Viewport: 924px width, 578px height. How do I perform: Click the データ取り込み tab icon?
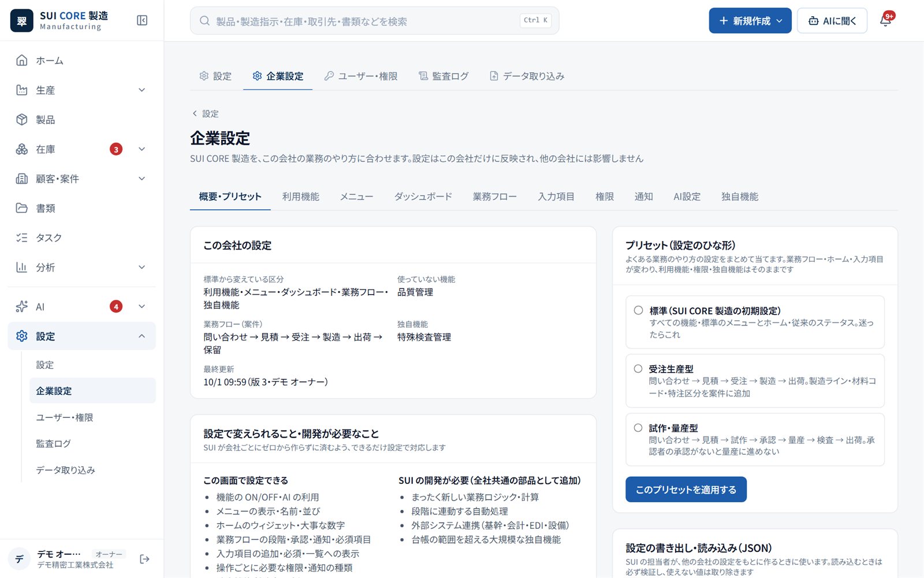point(494,76)
